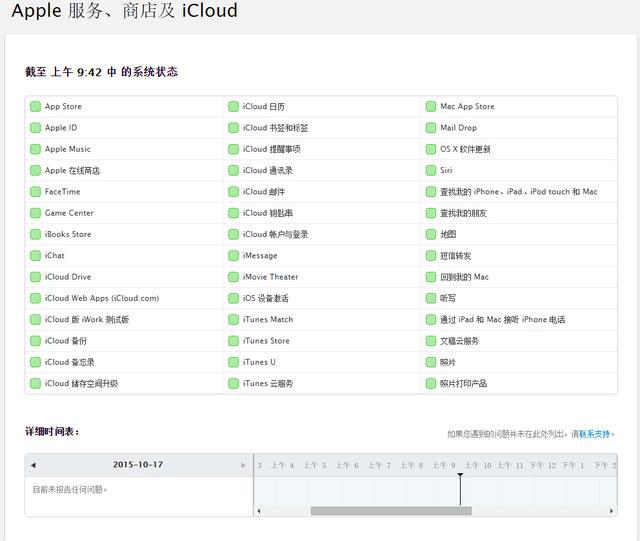Click the green icon beside iBooks Store
Viewport: 640px width, 541px height.
36,234
